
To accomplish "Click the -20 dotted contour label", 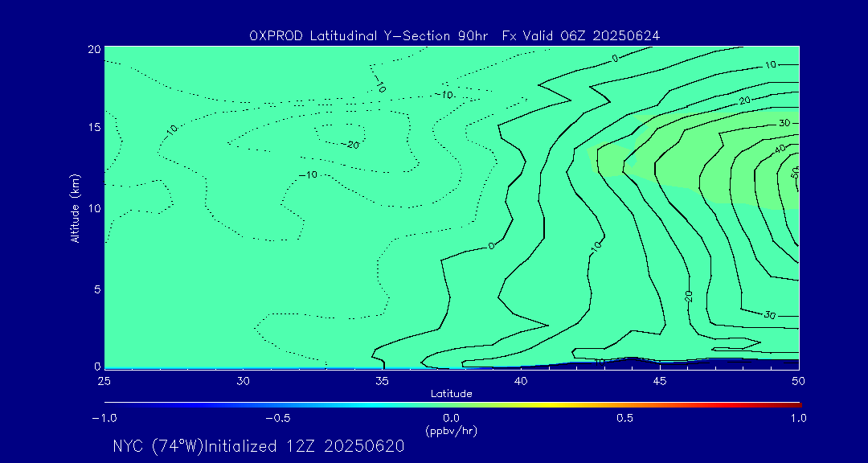I will pyautogui.click(x=350, y=145).
